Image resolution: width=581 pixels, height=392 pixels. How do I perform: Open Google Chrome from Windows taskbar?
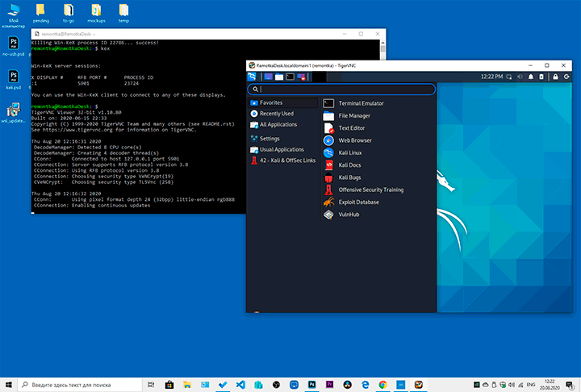coord(382,385)
